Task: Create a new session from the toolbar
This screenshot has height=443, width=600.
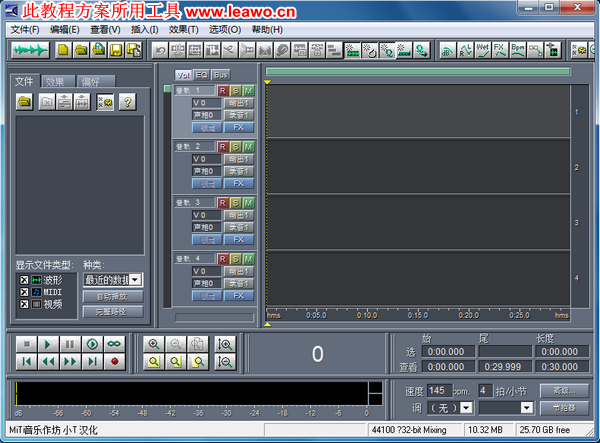Action: (x=63, y=50)
